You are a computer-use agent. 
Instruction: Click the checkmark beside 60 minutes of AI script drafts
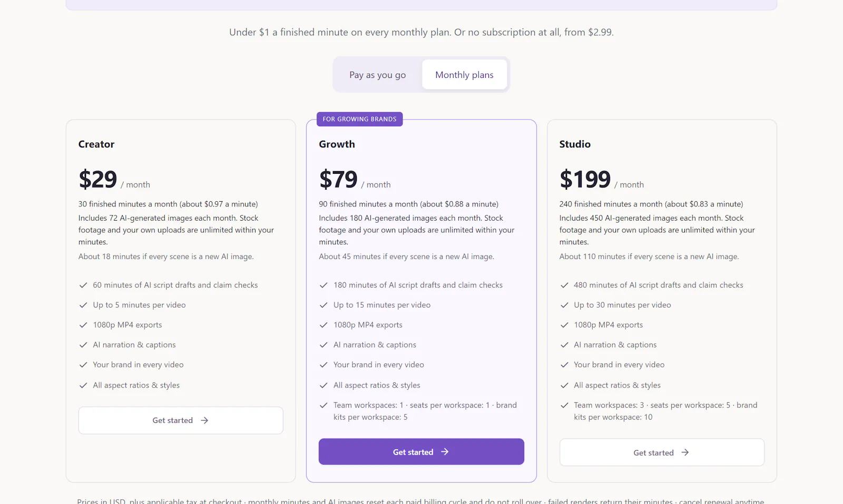click(83, 285)
